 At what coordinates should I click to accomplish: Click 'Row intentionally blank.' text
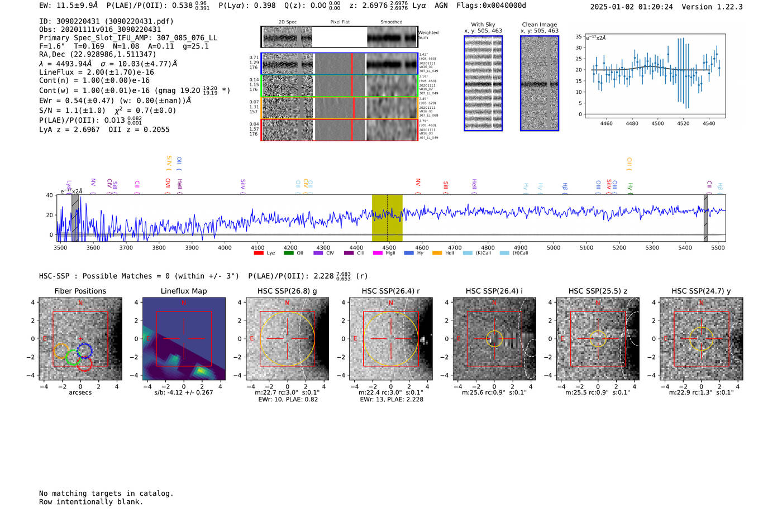pos(91,502)
